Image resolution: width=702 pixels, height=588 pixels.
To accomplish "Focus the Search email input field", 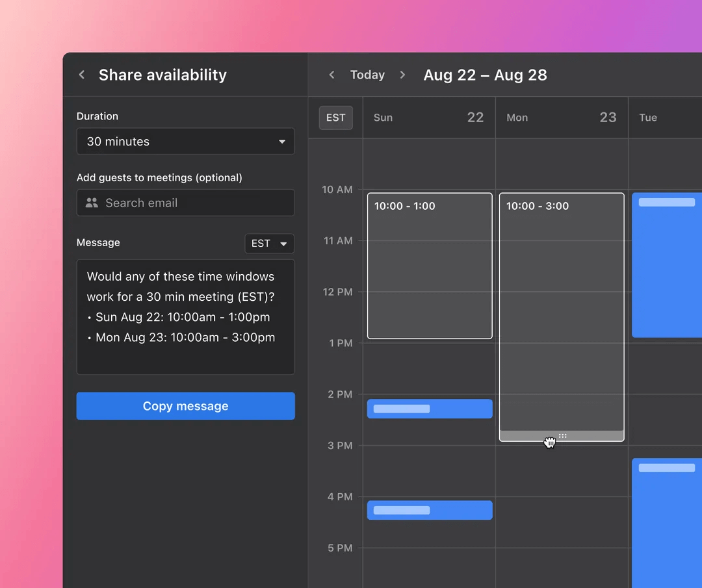I will [x=185, y=203].
